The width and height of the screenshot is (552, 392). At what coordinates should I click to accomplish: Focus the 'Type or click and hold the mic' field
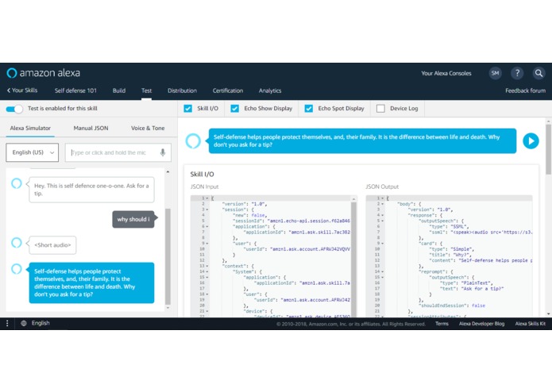pos(118,152)
